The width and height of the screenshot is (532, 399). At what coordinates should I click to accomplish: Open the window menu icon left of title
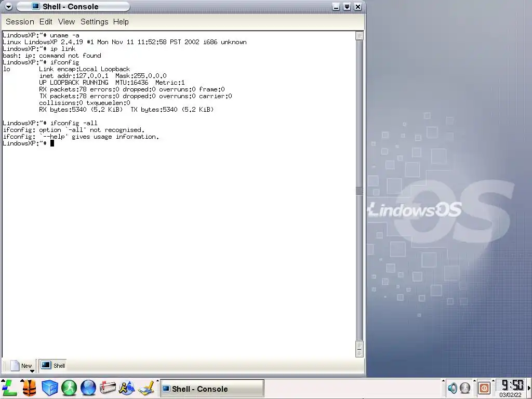pyautogui.click(x=8, y=6)
